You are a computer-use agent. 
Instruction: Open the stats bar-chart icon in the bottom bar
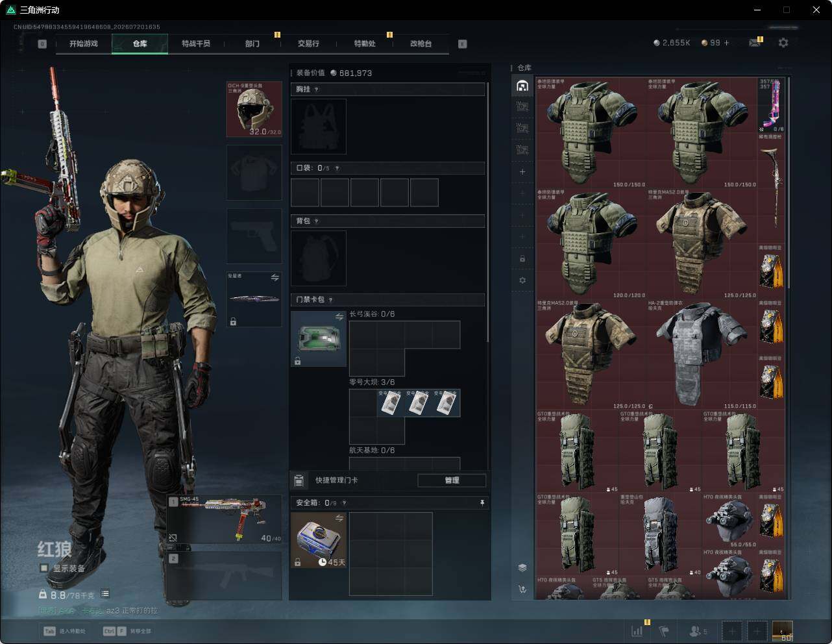coord(637,630)
